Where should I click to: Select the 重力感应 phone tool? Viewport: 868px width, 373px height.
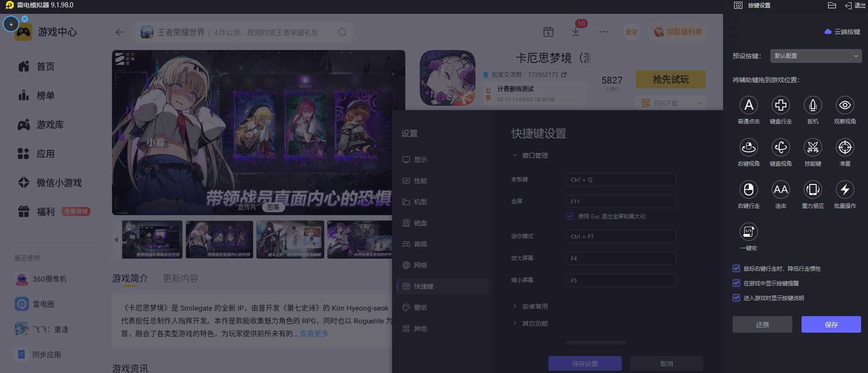[x=813, y=190]
